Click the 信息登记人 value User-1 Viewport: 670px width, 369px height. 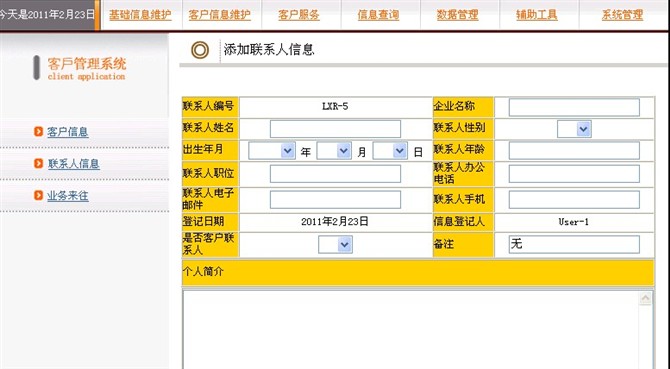573,222
